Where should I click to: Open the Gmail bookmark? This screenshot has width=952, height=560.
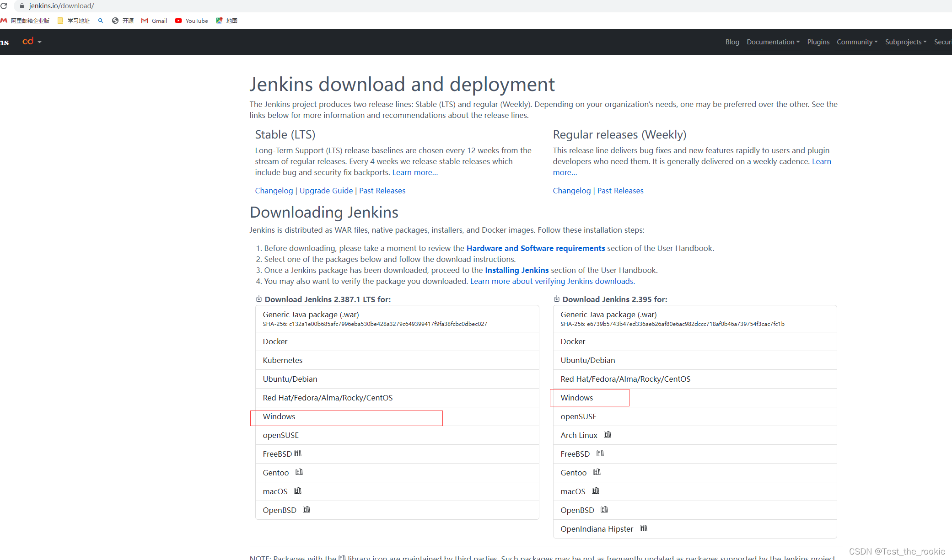[x=154, y=21]
